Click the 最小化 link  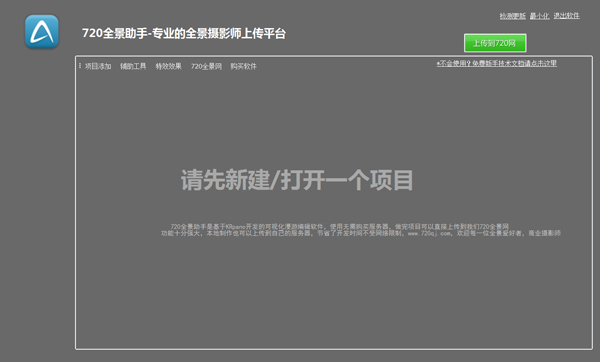pos(540,16)
